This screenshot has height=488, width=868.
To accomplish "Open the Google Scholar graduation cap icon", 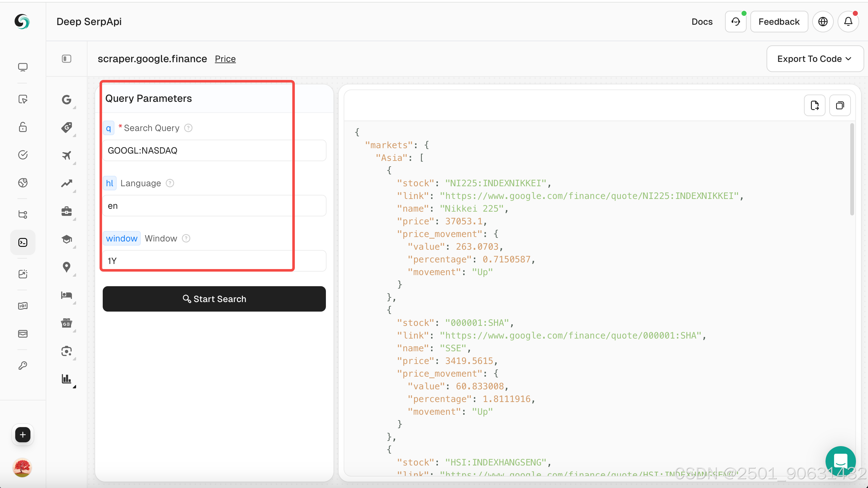I will (x=66, y=239).
